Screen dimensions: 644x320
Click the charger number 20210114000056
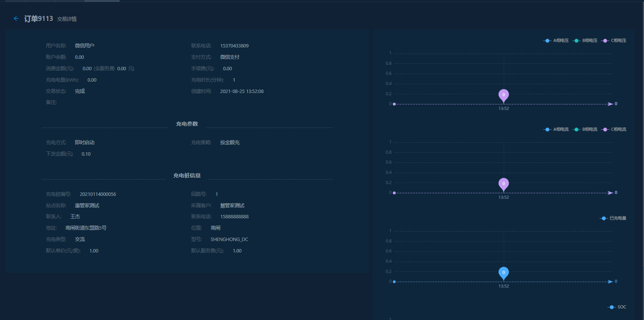point(98,194)
